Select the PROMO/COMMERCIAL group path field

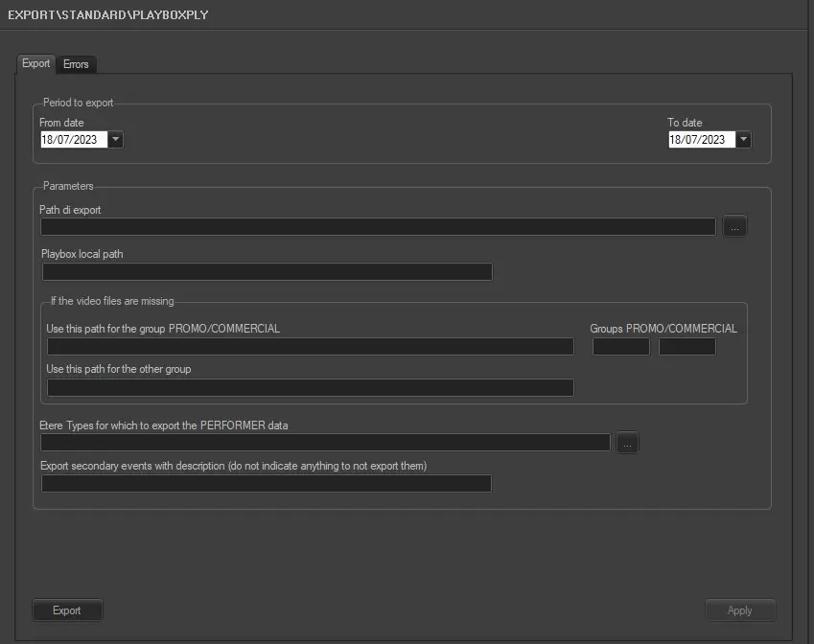(x=310, y=347)
